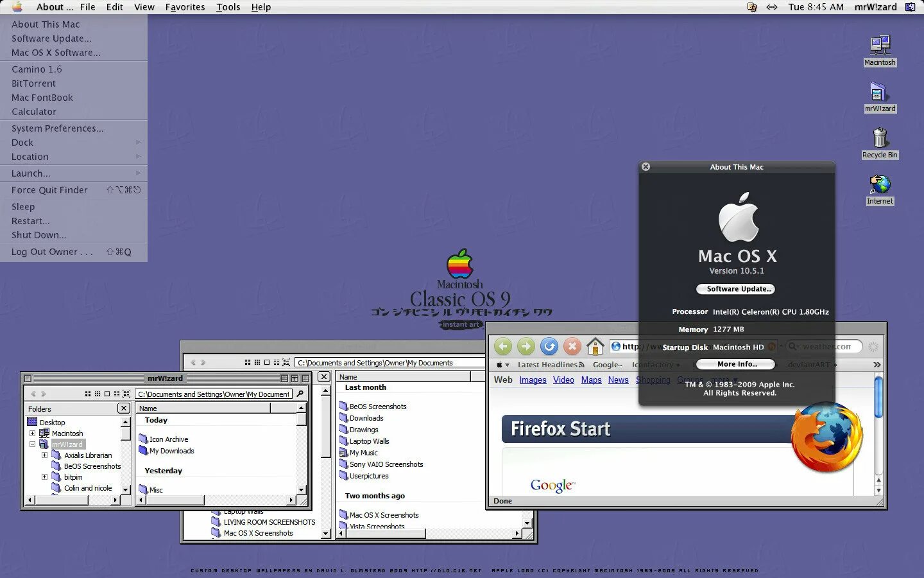Click Folders tree scroll-up arrow in mrW!zard window
This screenshot has height=578, width=924.
[125, 422]
